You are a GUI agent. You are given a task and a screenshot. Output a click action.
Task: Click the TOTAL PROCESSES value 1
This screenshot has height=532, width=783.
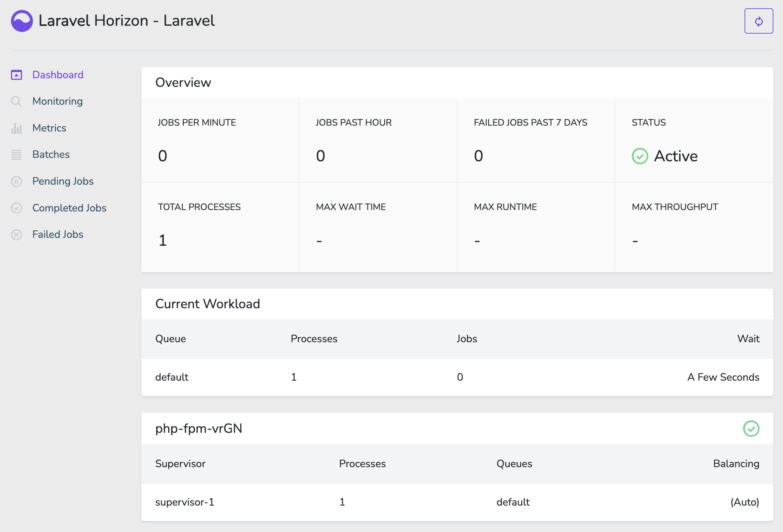click(163, 240)
